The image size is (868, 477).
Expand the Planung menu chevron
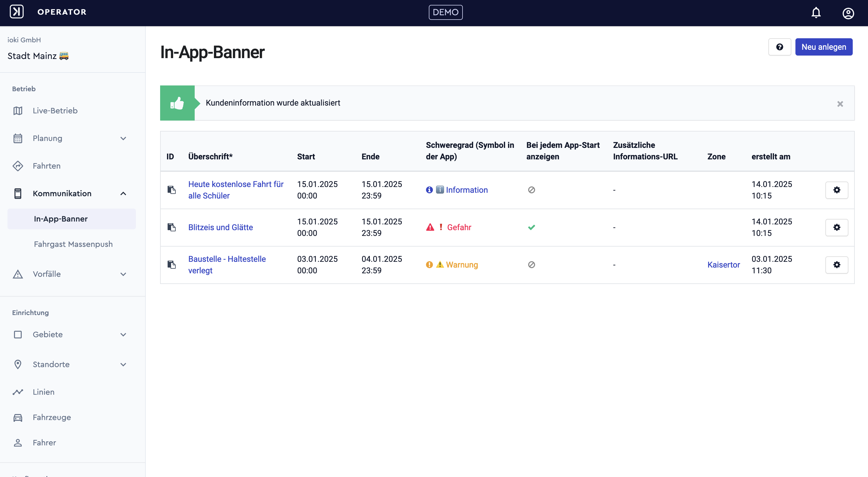(123, 138)
